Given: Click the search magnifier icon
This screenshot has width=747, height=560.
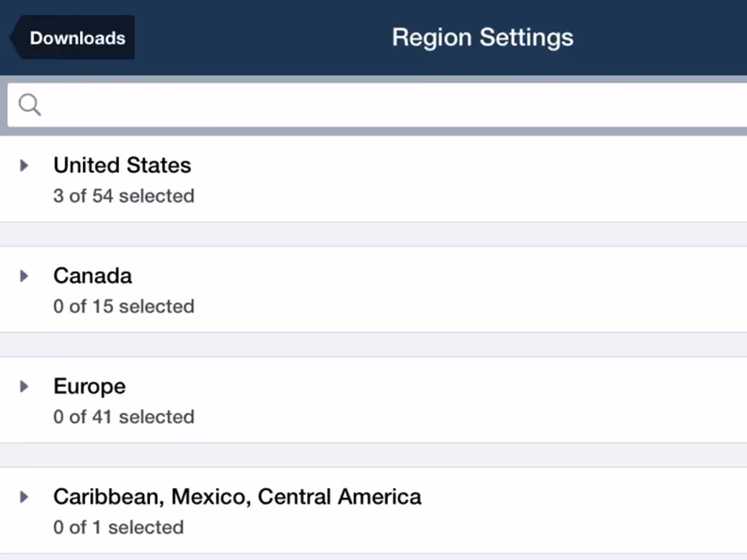Looking at the screenshot, I should pyautogui.click(x=30, y=105).
